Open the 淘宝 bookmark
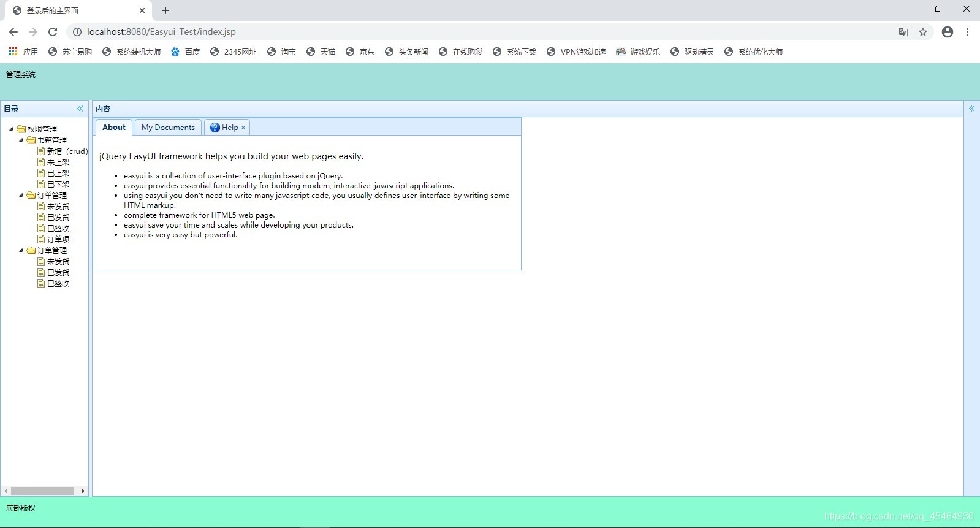The height and width of the screenshot is (528, 980). tap(281, 52)
